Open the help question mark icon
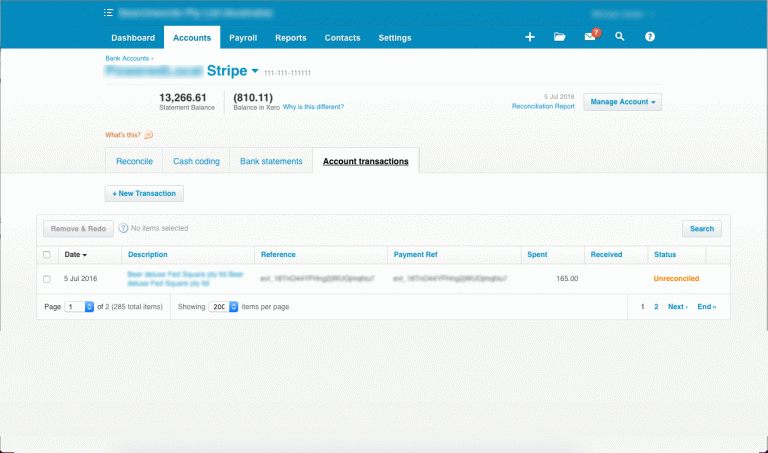The height and width of the screenshot is (453, 768). point(650,37)
